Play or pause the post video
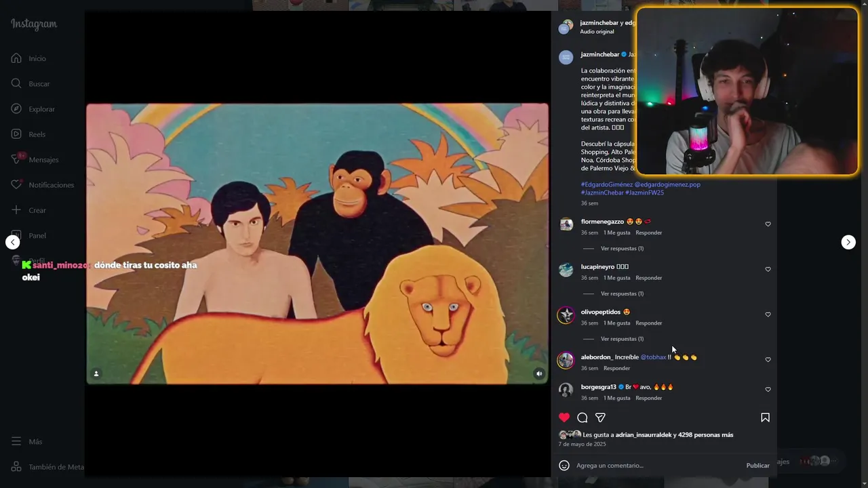 click(x=317, y=244)
